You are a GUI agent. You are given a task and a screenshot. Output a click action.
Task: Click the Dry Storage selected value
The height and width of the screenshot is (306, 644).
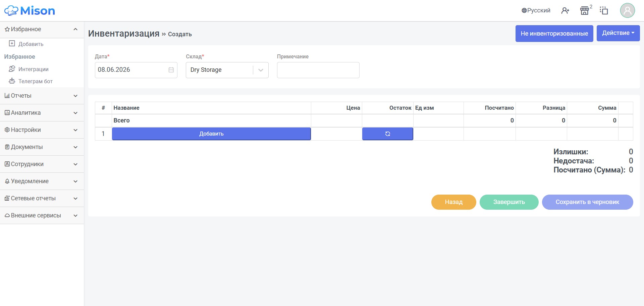(x=206, y=70)
